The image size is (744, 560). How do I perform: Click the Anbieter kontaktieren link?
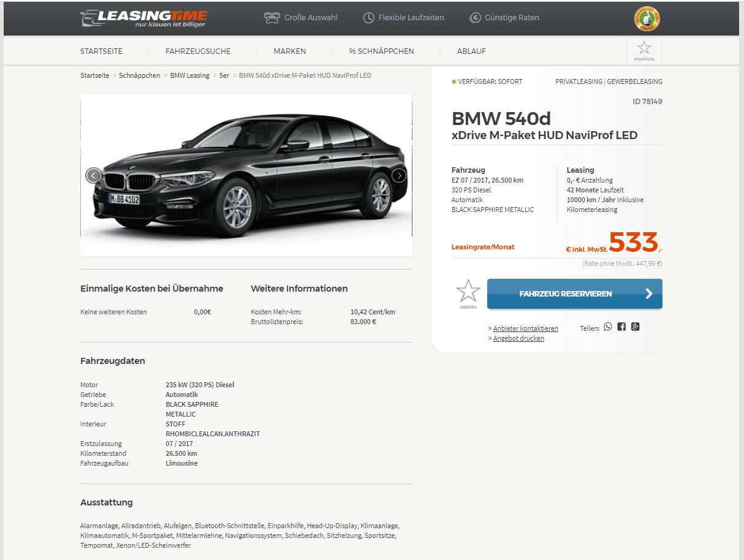point(526,328)
